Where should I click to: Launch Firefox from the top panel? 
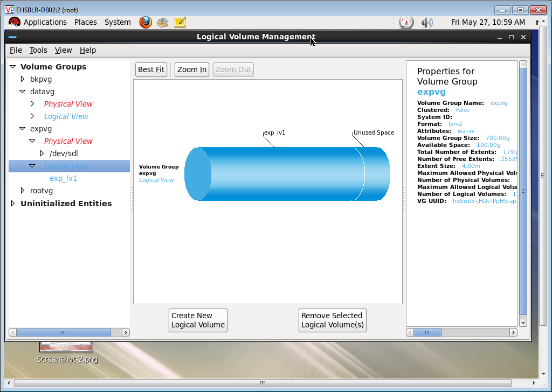tap(144, 22)
